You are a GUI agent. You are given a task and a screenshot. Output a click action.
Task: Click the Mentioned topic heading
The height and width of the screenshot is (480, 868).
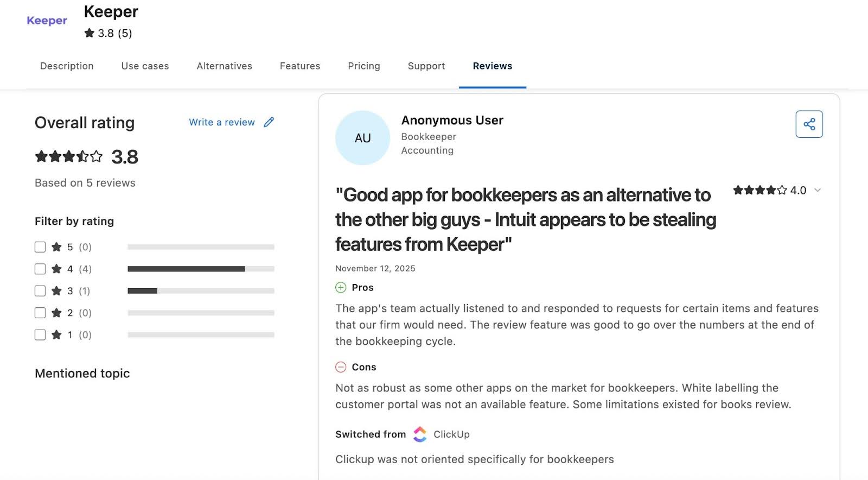tap(82, 374)
